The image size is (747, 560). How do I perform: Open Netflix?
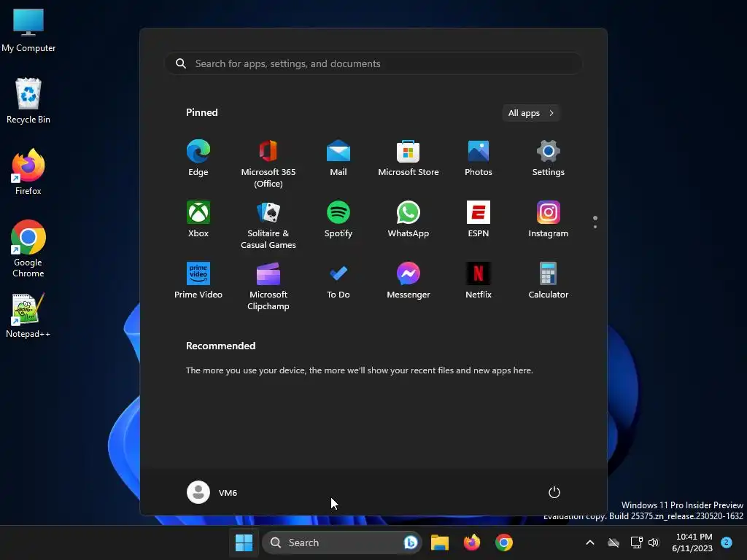(x=479, y=281)
